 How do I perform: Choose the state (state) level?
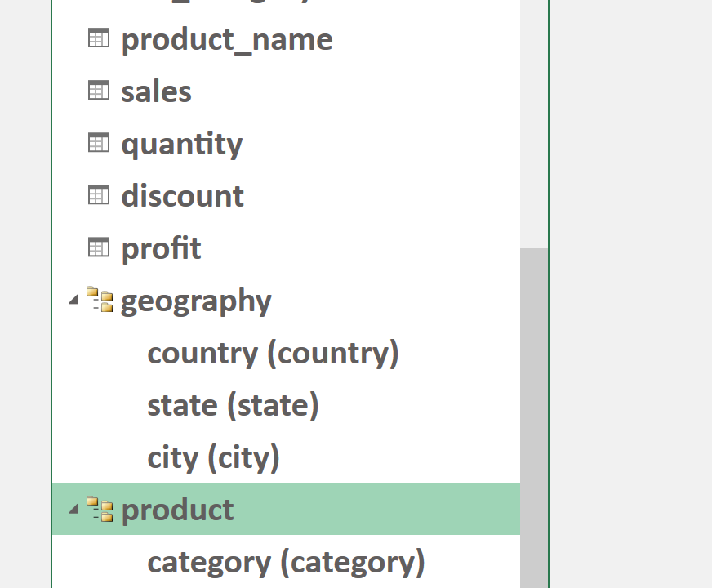[x=233, y=405]
